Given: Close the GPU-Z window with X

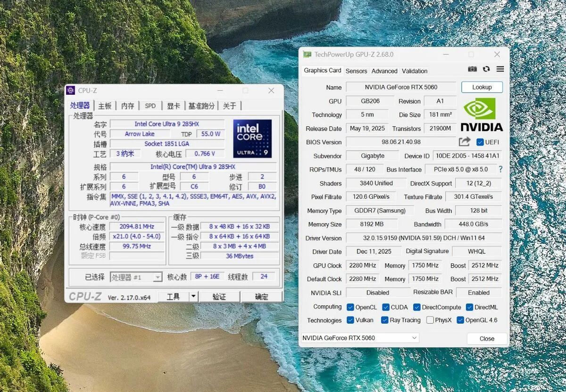Looking at the screenshot, I should (x=497, y=54).
